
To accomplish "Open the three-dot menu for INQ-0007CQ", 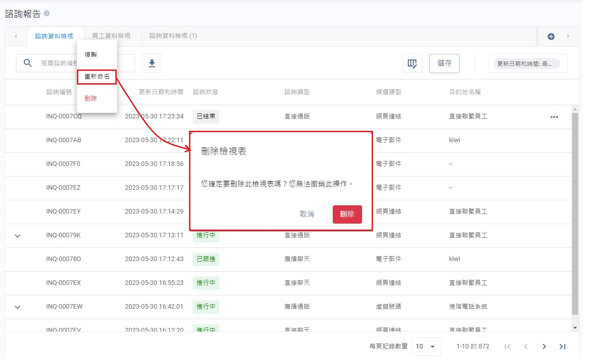I will (554, 117).
